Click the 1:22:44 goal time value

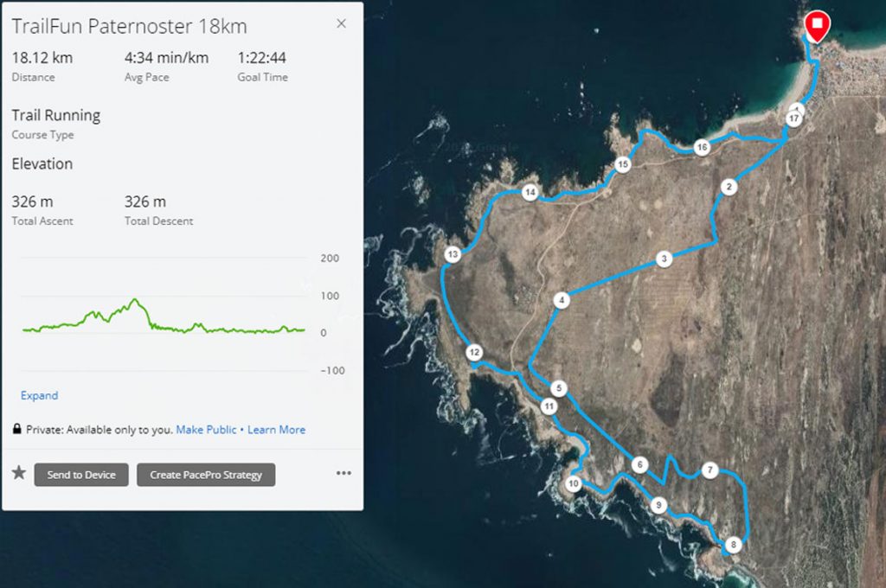261,58
